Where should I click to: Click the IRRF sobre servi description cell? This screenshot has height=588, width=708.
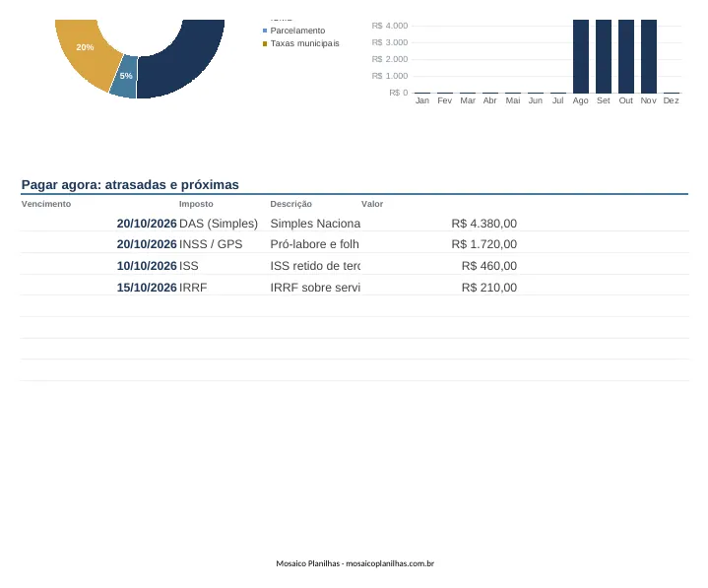tap(315, 288)
